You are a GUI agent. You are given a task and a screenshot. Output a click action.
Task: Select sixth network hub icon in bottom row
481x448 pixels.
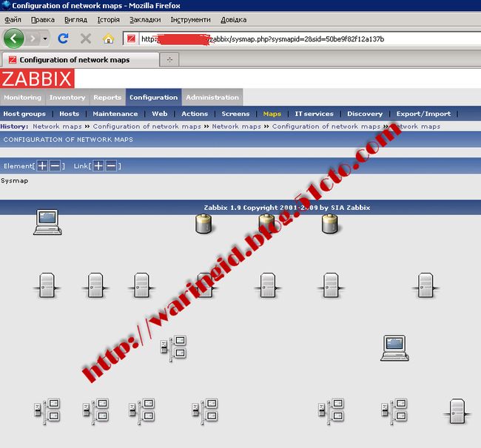click(394, 411)
